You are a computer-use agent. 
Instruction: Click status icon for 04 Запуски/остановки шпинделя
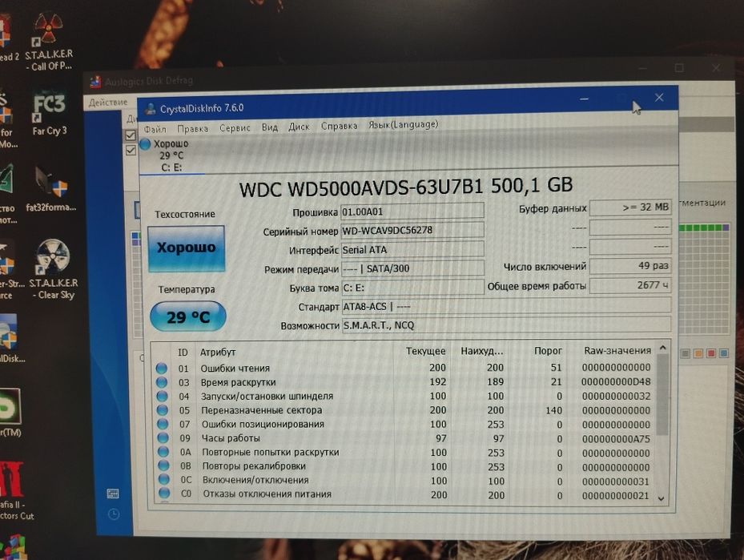(163, 396)
